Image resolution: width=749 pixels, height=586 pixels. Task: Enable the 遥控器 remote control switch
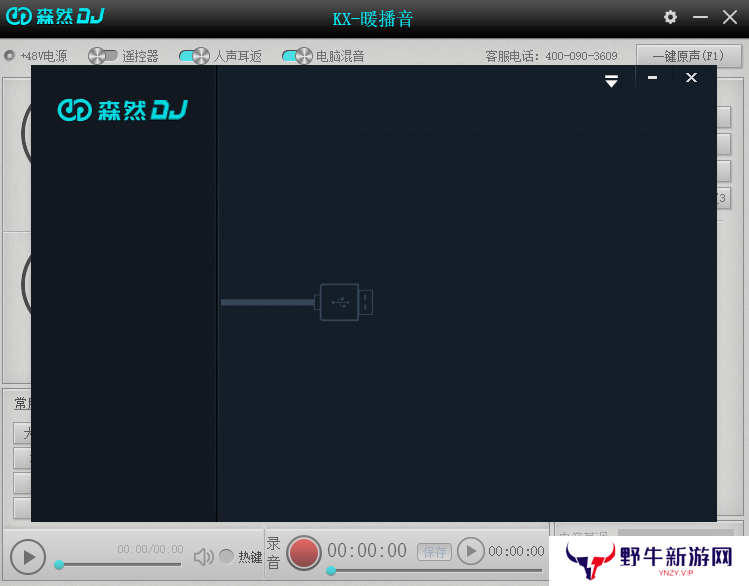[102, 56]
